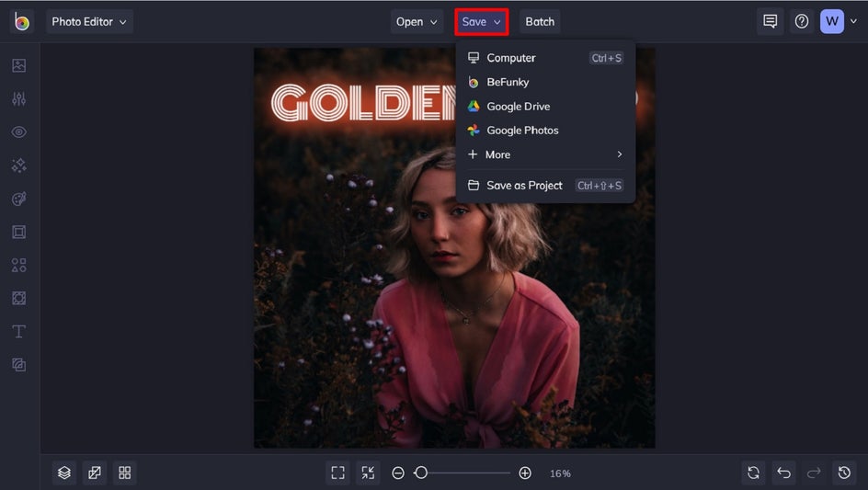The width and height of the screenshot is (868, 490).
Task: Expand the Open dropdown menu
Action: pyautogui.click(x=417, y=22)
